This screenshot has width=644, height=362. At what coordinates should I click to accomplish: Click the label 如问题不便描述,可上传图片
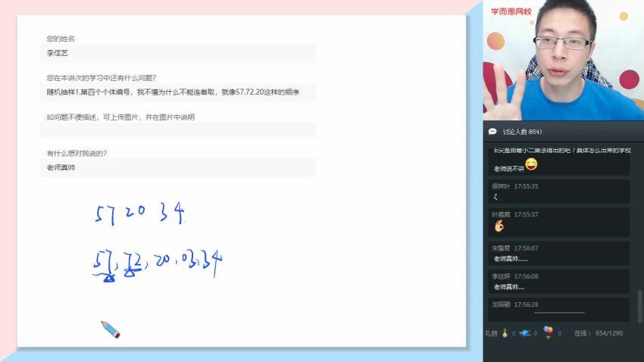120,117
